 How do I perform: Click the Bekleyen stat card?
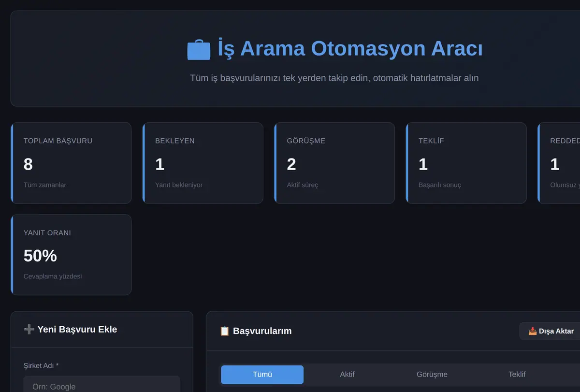pyautogui.click(x=203, y=163)
